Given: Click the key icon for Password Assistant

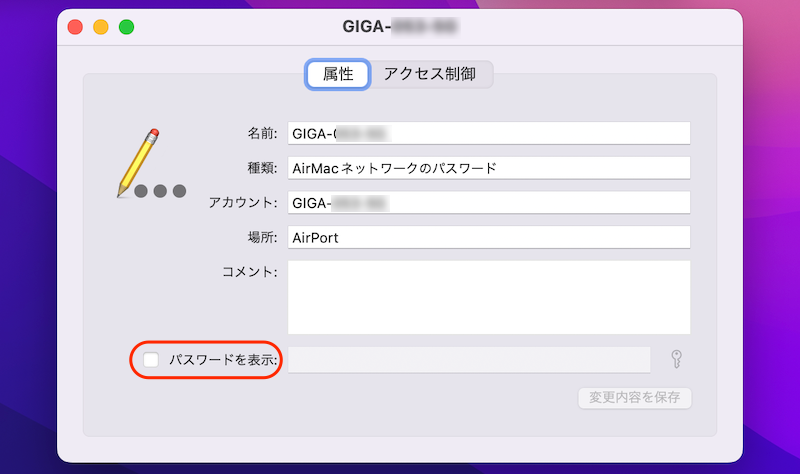Looking at the screenshot, I should tap(676, 360).
